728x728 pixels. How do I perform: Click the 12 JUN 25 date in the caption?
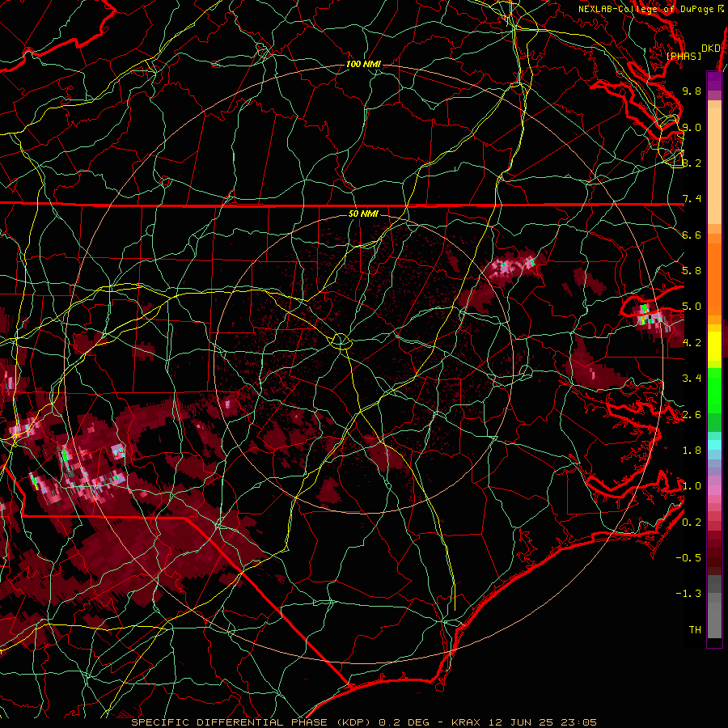tap(523, 722)
